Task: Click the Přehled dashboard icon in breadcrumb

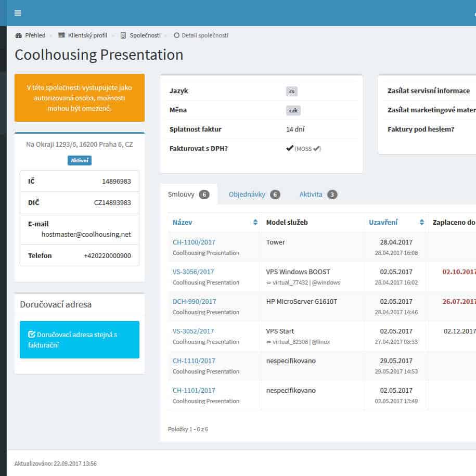Action: (19, 35)
